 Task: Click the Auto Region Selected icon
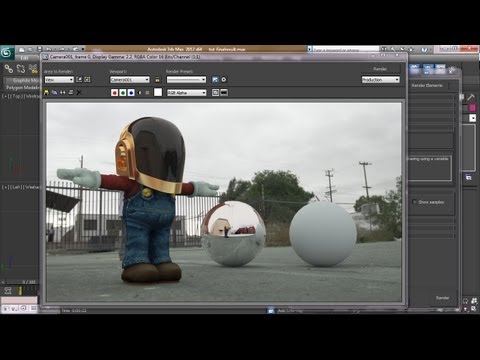pos(87,79)
